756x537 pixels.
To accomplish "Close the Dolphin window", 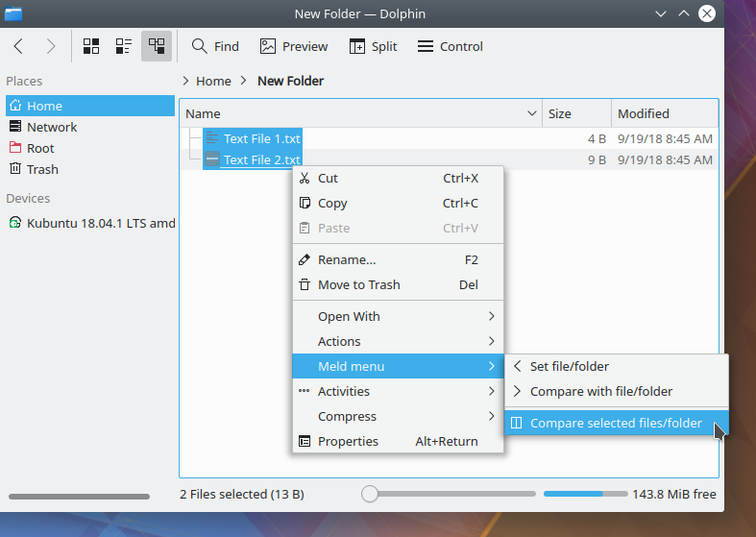I will [707, 13].
